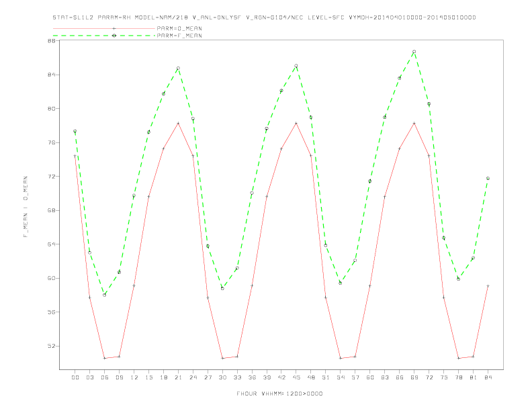
Task: Click y-axis tick label 64
Action: click(x=52, y=244)
